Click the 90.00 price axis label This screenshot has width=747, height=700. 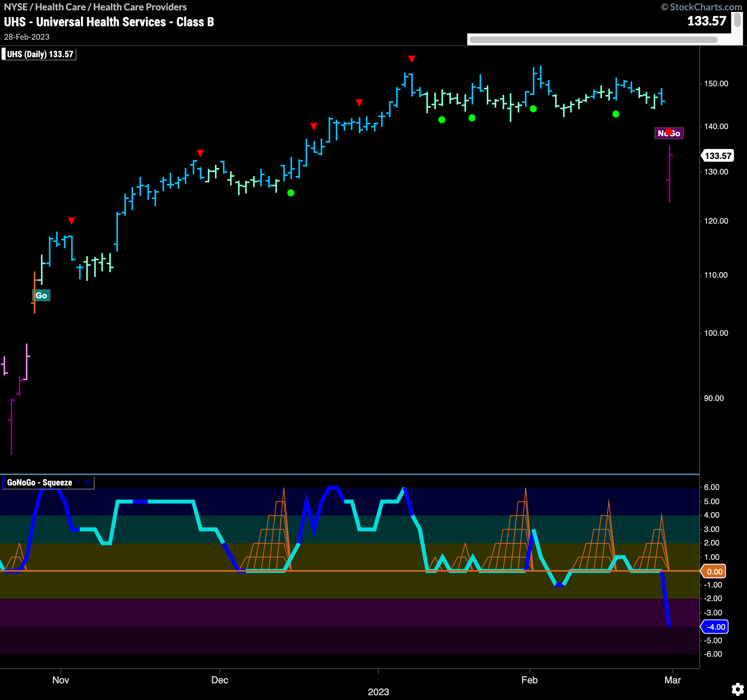pos(714,398)
